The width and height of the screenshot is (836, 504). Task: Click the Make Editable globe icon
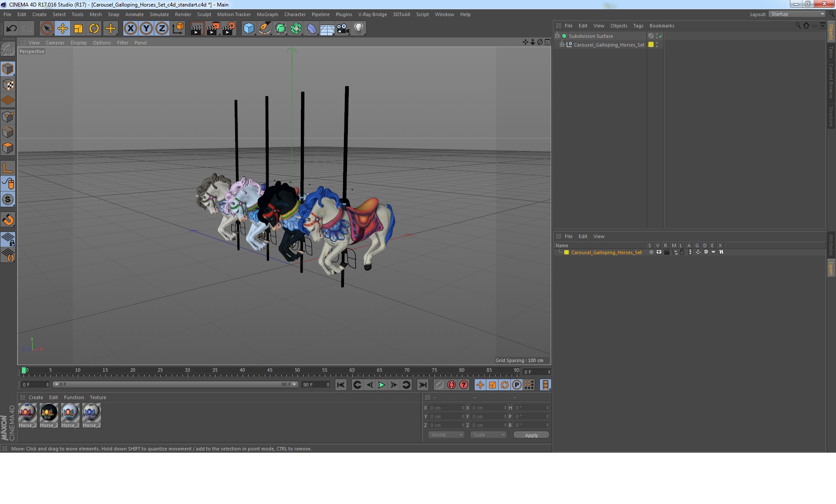tap(8, 49)
